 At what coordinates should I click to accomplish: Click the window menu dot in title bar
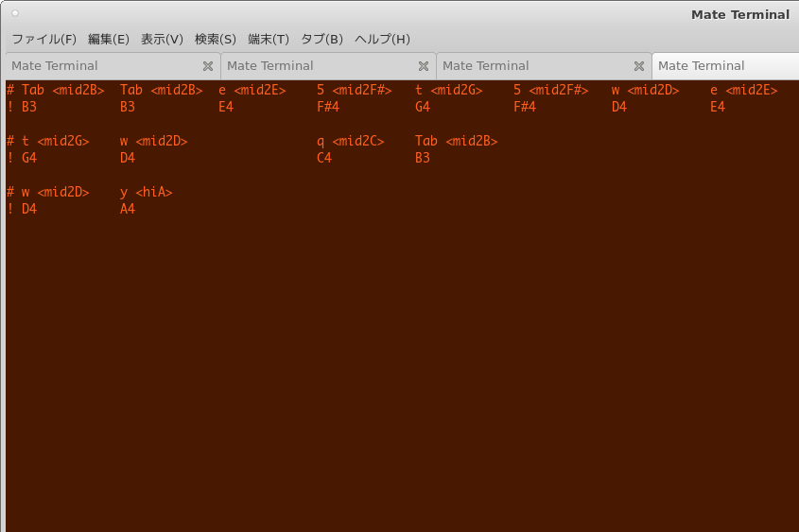(15, 14)
